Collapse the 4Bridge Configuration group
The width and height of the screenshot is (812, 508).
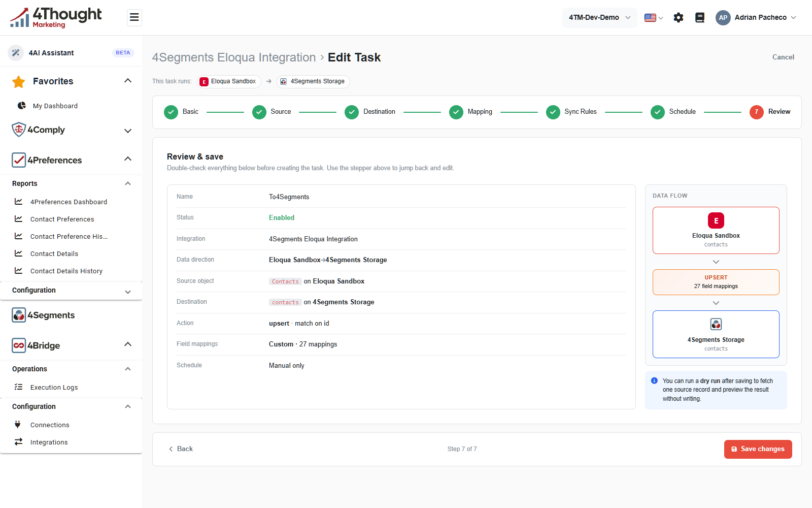[x=128, y=406]
